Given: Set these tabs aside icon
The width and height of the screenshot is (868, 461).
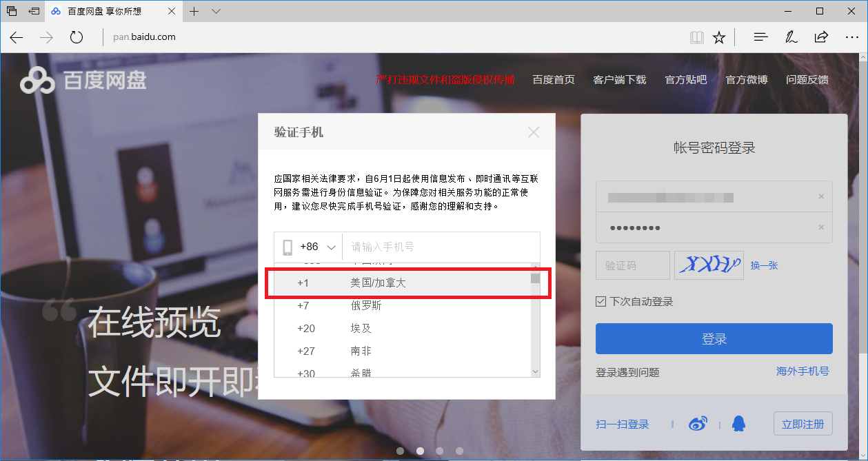Looking at the screenshot, I should tap(34, 11).
